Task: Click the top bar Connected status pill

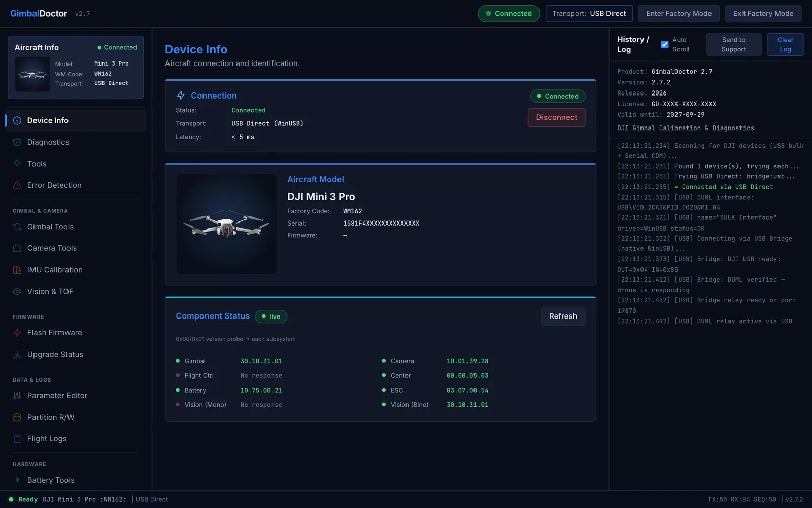Action: click(509, 14)
